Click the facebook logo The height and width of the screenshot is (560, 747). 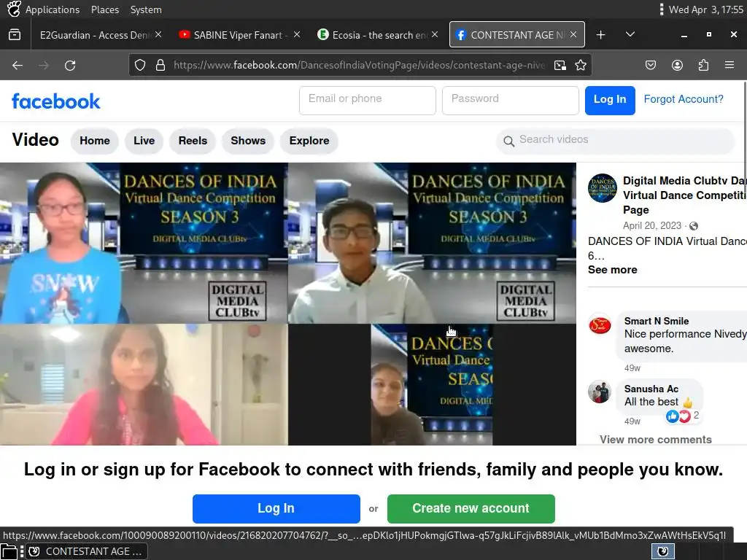click(55, 101)
